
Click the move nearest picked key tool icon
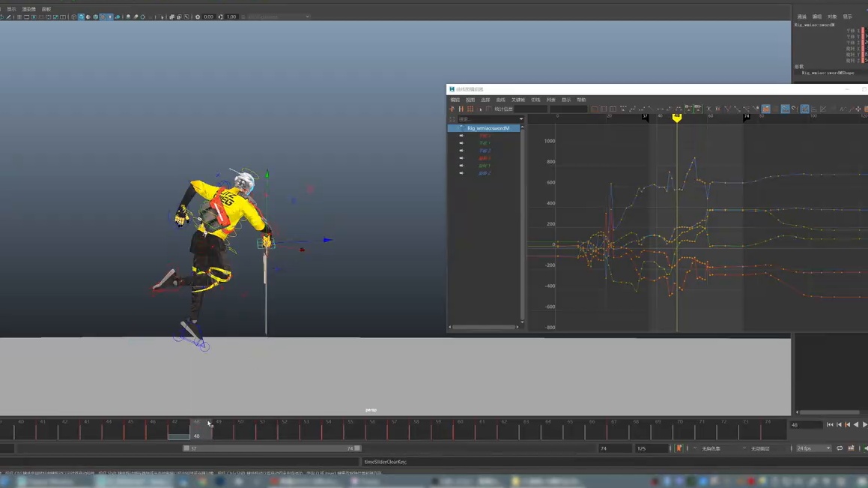pos(452,109)
